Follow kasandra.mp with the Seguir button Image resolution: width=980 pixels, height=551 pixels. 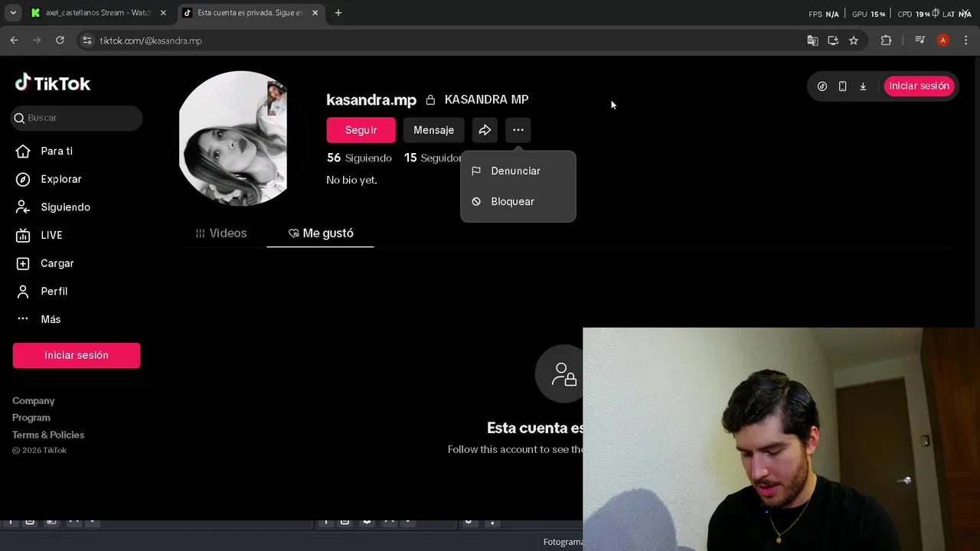point(361,130)
